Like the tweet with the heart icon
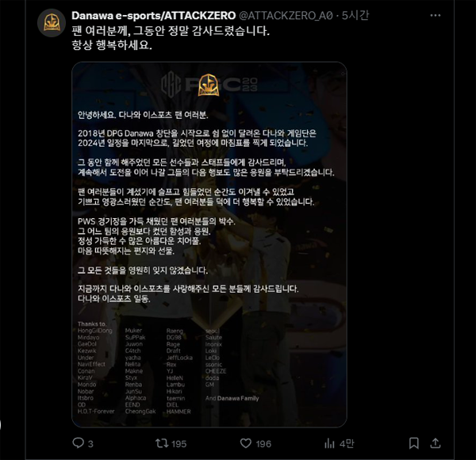Viewport: 476px width, 460px height. pyautogui.click(x=246, y=443)
